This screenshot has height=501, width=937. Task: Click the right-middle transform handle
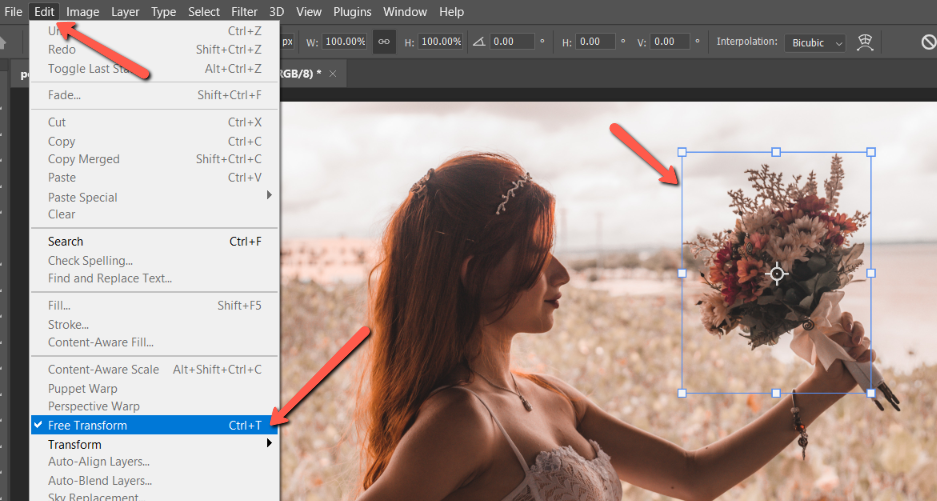point(871,273)
